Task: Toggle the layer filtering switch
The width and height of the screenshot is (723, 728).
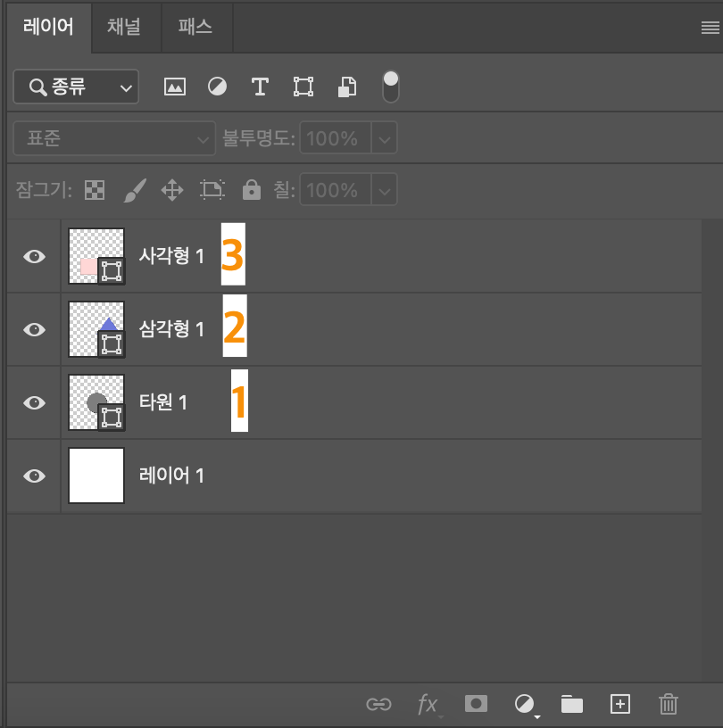Action: pyautogui.click(x=390, y=87)
